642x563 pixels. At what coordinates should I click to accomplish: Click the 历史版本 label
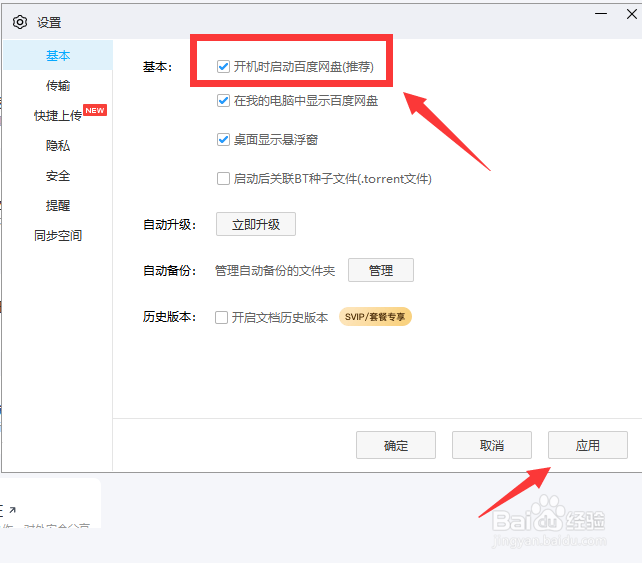click(x=170, y=317)
